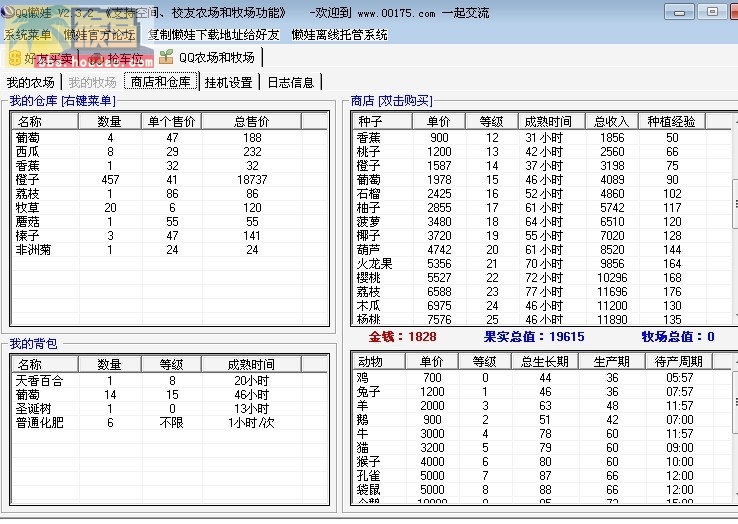Select the 商店和仓库 tab
This screenshot has width=738, height=524.
click(160, 82)
